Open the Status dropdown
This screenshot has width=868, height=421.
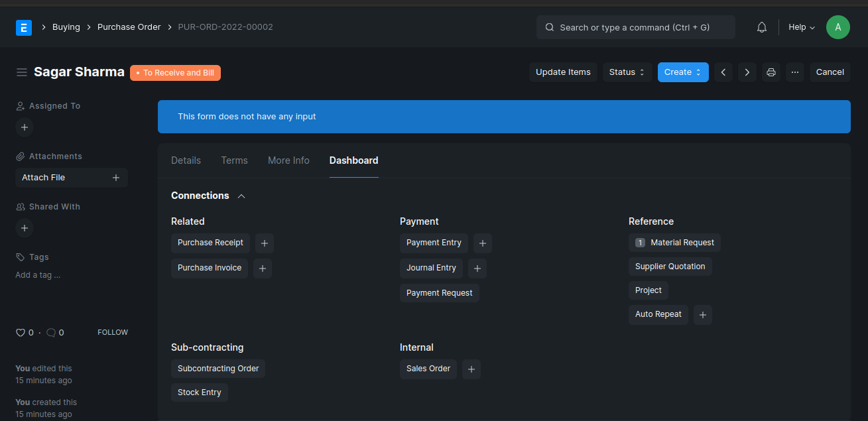pos(625,72)
